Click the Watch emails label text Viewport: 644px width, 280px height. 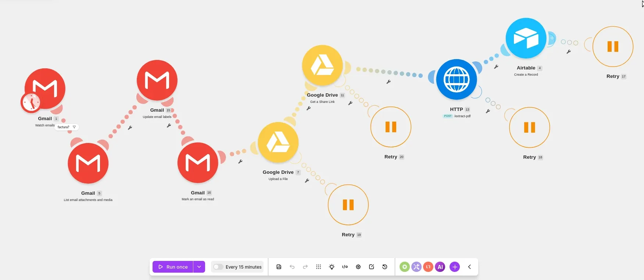pyautogui.click(x=45, y=125)
